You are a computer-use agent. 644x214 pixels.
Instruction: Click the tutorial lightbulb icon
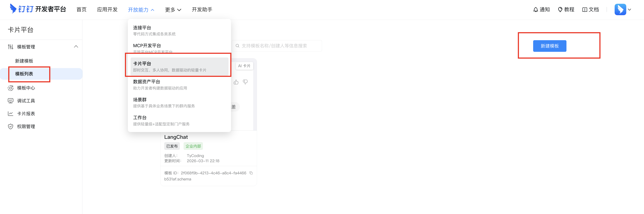(560, 9)
